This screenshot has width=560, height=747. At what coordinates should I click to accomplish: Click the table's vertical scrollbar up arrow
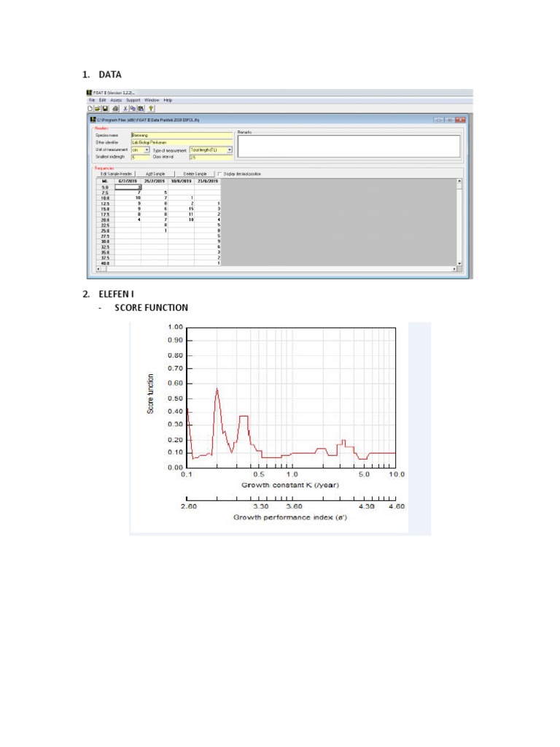(459, 181)
